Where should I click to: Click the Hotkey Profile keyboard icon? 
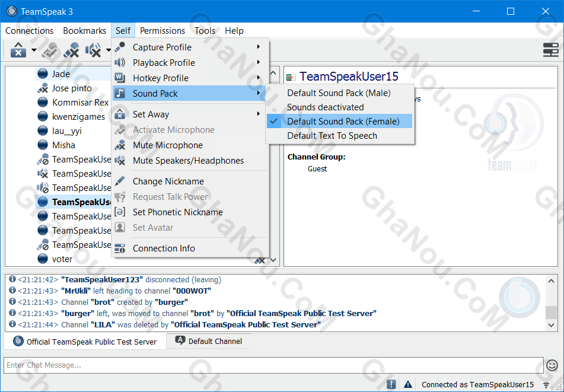(x=120, y=78)
